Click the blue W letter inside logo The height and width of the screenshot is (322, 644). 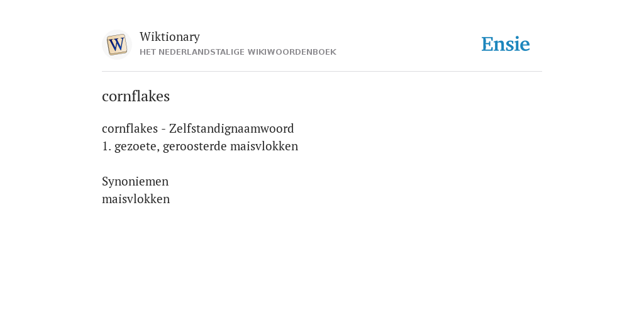tap(117, 44)
